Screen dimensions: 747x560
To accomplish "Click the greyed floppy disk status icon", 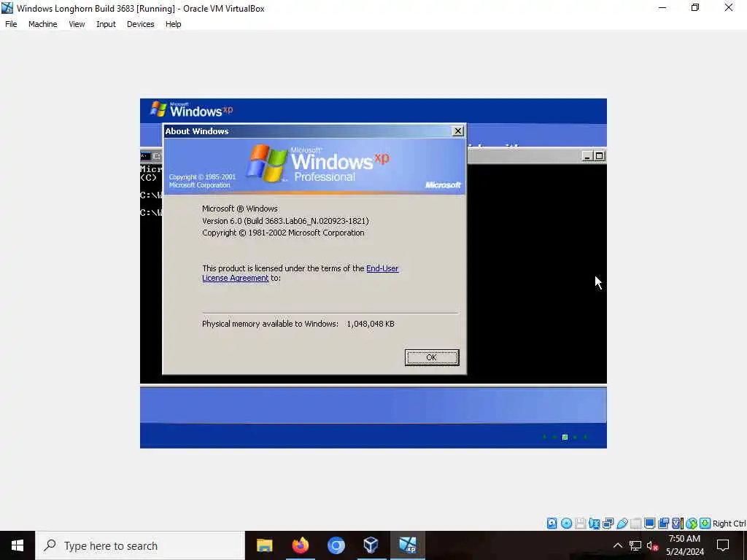I will (580, 524).
